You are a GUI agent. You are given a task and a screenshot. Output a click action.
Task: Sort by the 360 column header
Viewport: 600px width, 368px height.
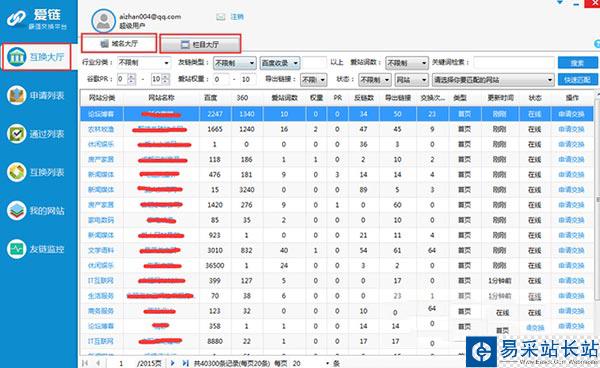pos(242,98)
